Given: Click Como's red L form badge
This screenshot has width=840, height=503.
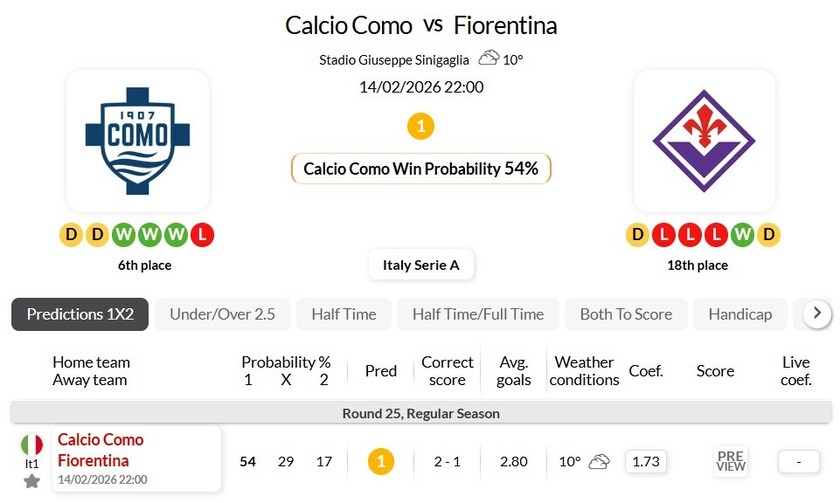Looking at the screenshot, I should pos(202,235).
